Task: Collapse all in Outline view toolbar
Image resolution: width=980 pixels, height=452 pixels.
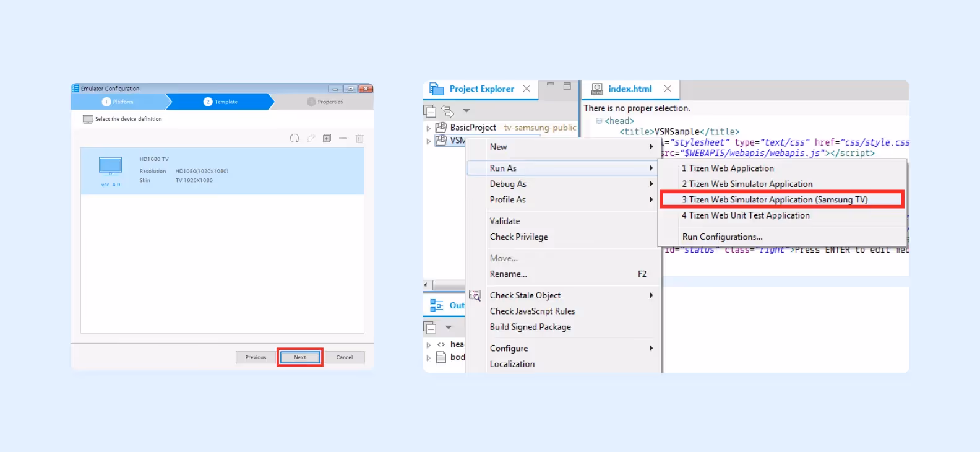Action: click(430, 328)
